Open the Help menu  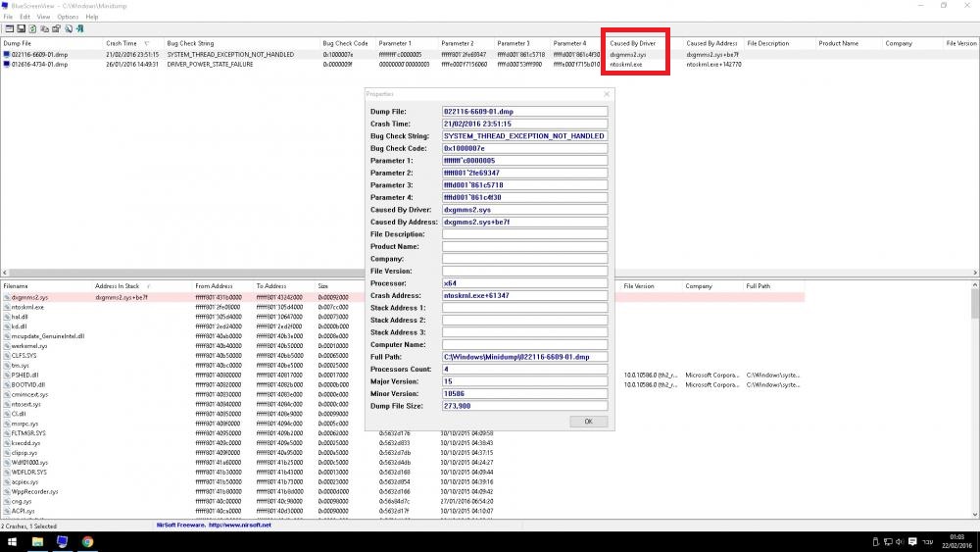tap(92, 17)
